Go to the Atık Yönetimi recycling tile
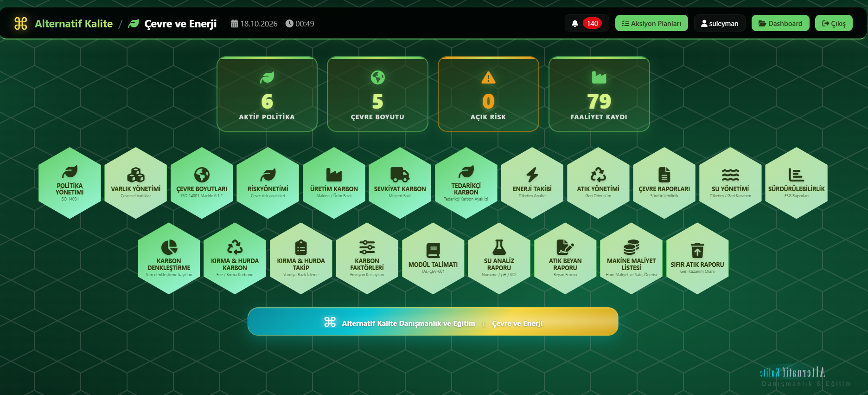The width and height of the screenshot is (868, 395). (598, 183)
